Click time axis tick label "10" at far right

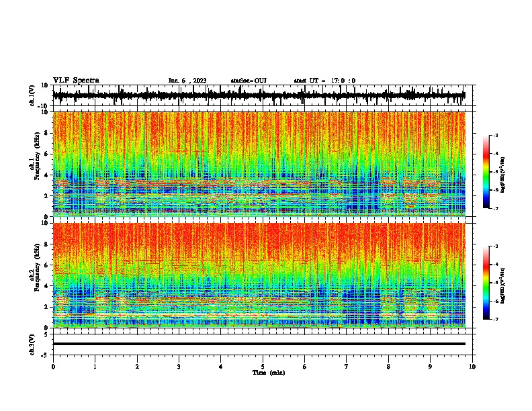pyautogui.click(x=472, y=367)
